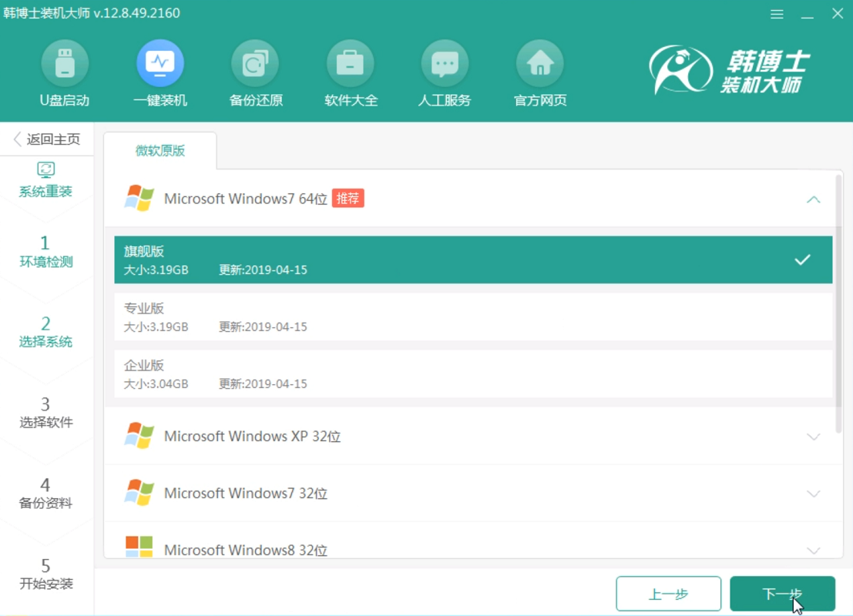This screenshot has width=853, height=616.
Task: Click the 韩博士装机大师 brand logo
Action: coord(729,69)
